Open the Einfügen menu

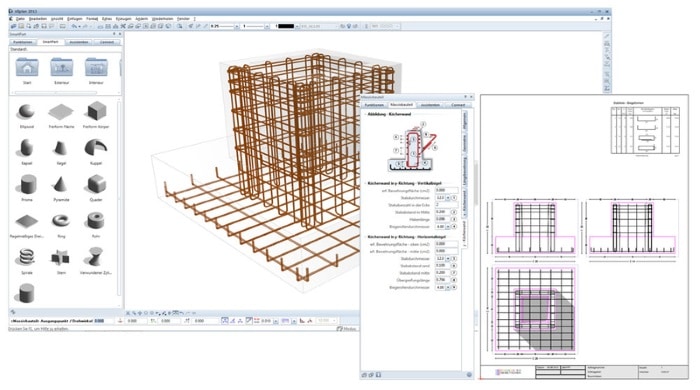[75, 19]
